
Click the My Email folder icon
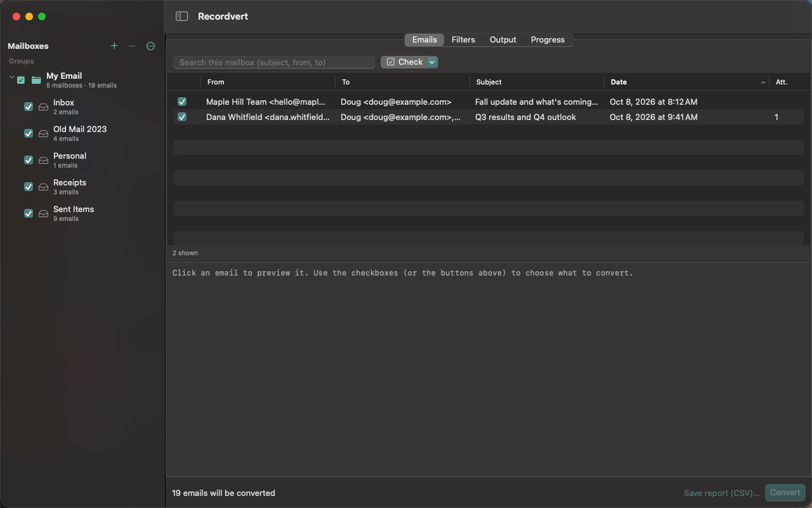pos(36,80)
